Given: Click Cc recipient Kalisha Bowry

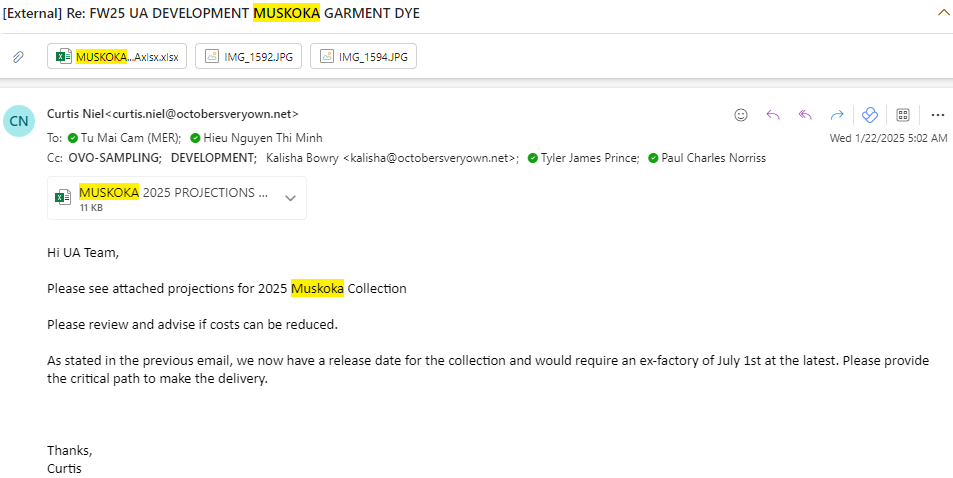Looking at the screenshot, I should point(392,158).
